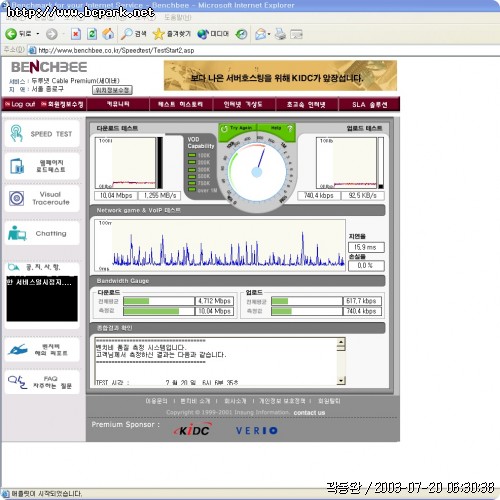The width and height of the screenshot is (500, 500).
Task: Open the Back button history dropdown arrow
Action: coord(38,34)
